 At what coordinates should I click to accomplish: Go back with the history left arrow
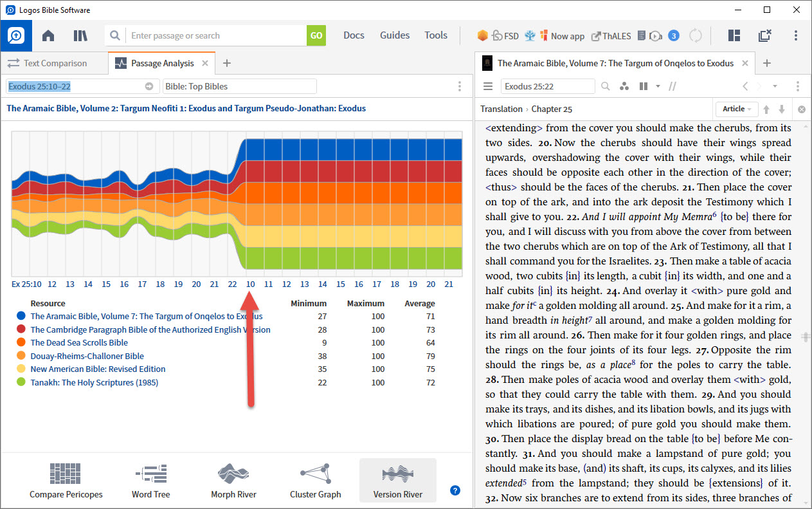(745, 86)
